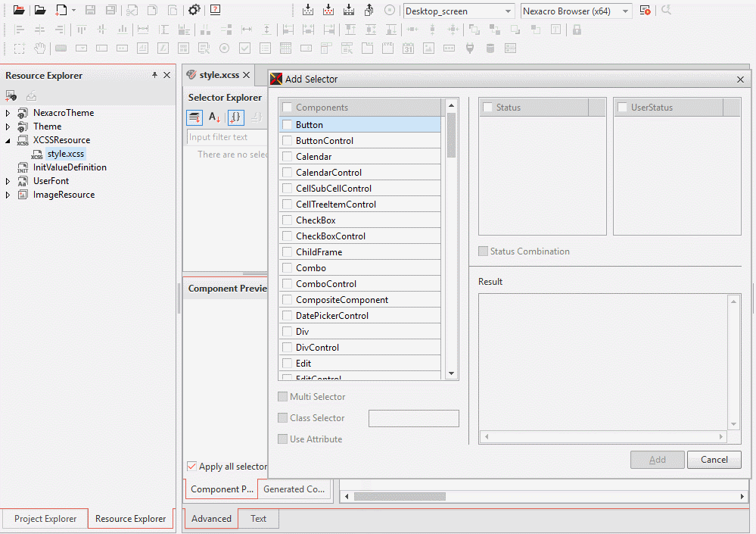Click the alphabetical sort icon in Selector Explorer

tap(215, 117)
